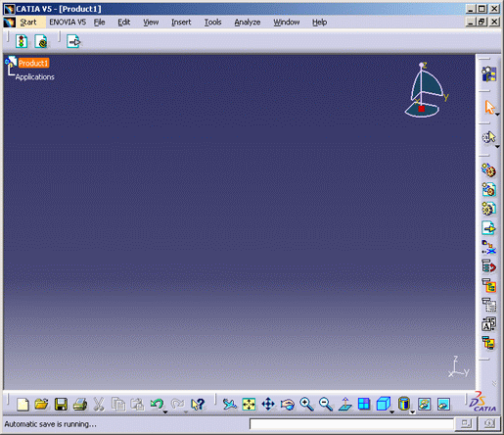Click the Print icon

[80, 405]
